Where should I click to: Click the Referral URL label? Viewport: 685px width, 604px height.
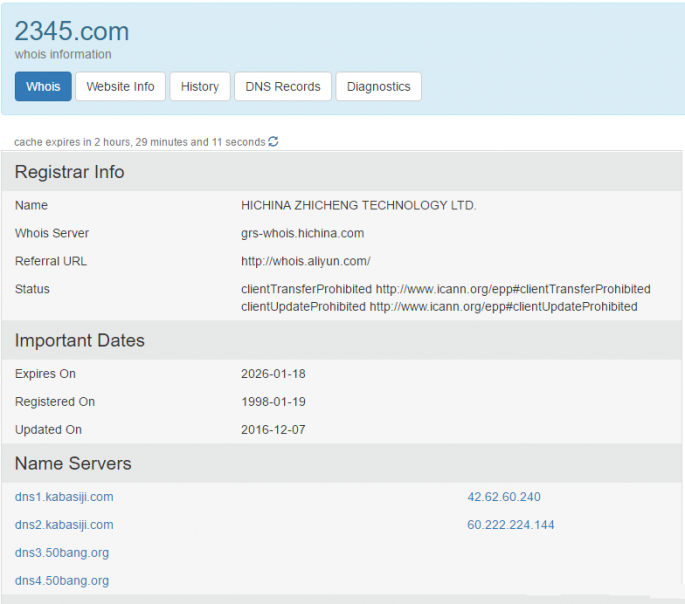[x=51, y=261]
